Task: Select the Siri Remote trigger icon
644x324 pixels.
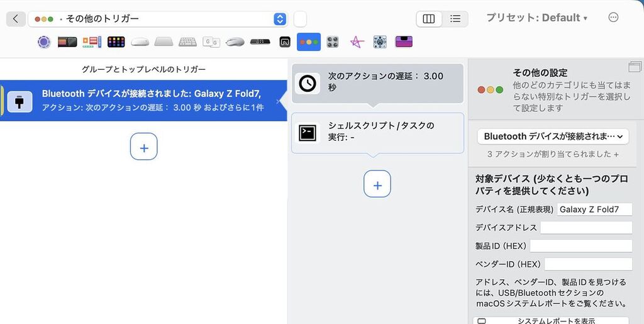Action: tap(260, 42)
